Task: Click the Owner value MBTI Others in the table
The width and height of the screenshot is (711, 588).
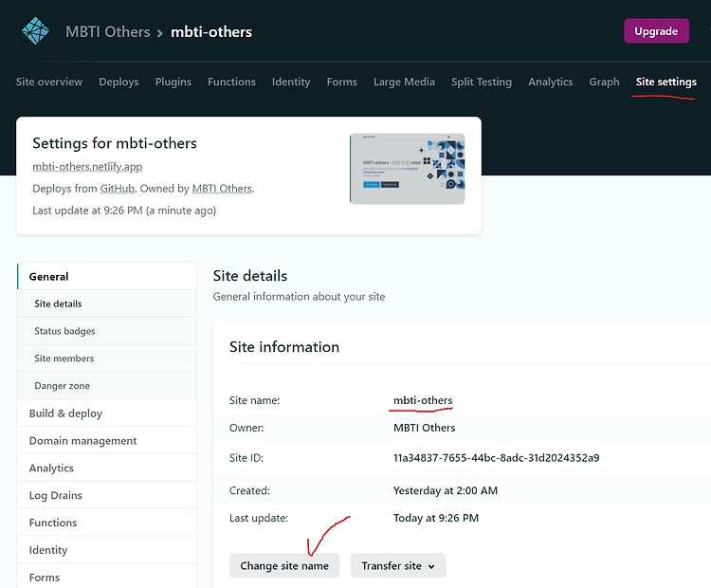Action: pyautogui.click(x=424, y=428)
